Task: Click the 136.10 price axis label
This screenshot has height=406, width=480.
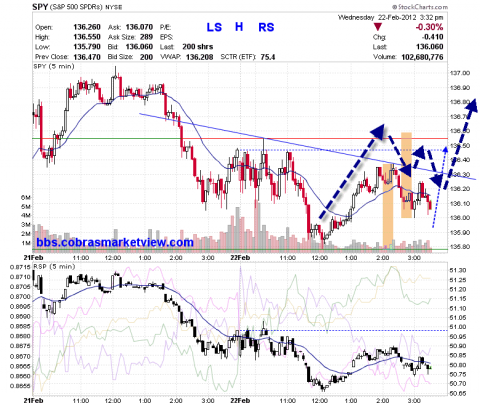Action: [x=460, y=203]
